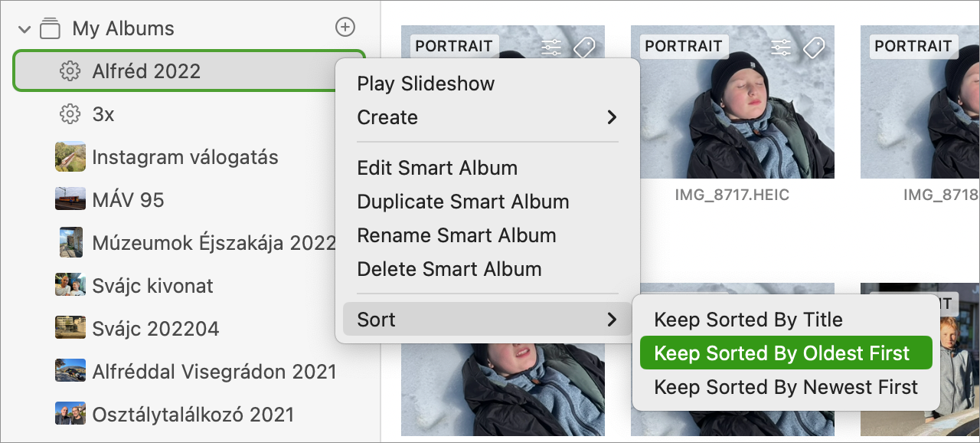
Task: Click Múzeumok Éjszakája 2022 album thumbnail icon
Action: (70, 243)
